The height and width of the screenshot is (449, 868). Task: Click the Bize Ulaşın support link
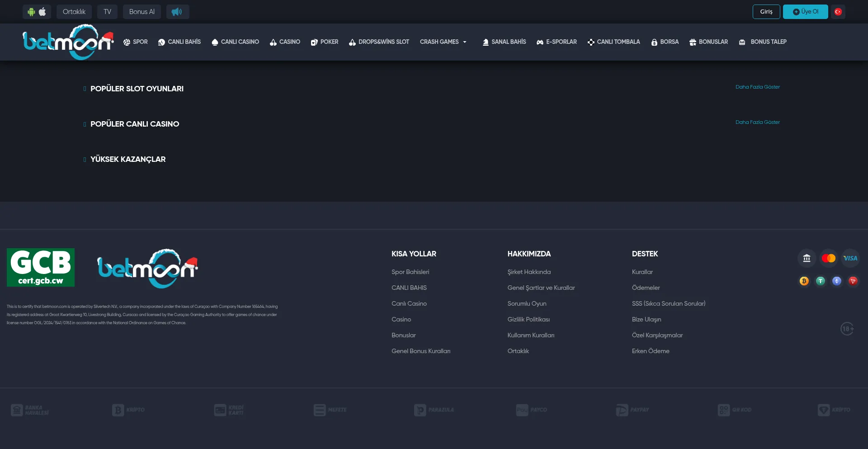tap(646, 319)
